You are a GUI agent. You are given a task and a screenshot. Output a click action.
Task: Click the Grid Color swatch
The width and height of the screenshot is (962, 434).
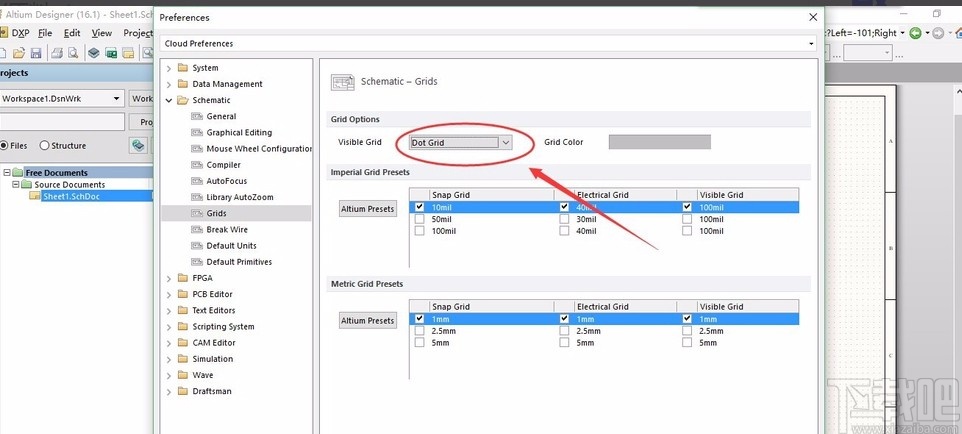point(660,142)
